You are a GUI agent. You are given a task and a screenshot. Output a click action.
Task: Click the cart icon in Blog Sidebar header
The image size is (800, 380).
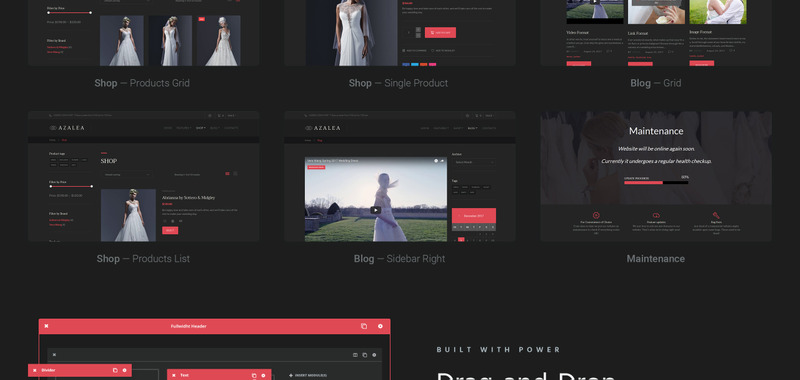[478, 116]
